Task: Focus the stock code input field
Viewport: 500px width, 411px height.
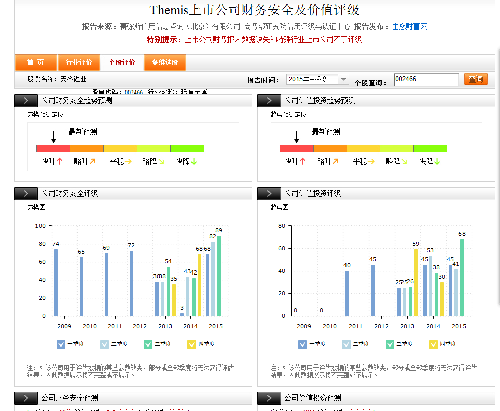Action: (x=426, y=79)
